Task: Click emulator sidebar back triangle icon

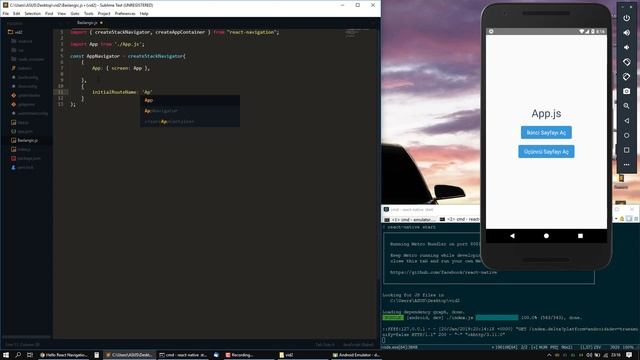Action: point(626,121)
